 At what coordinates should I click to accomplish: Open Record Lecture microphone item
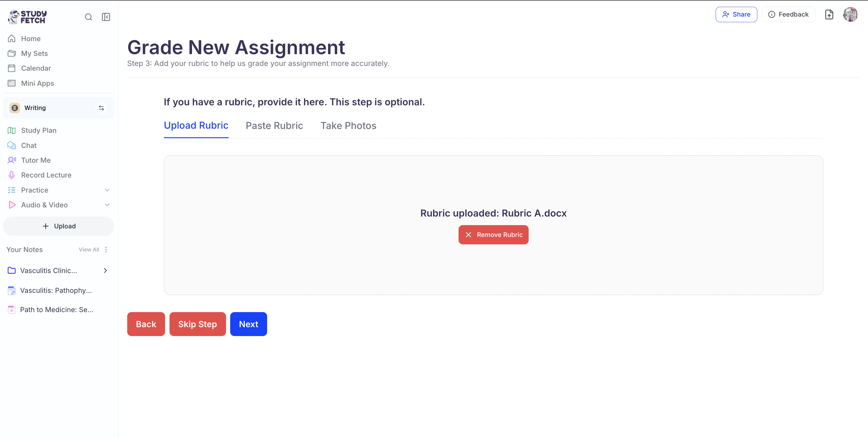(46, 175)
